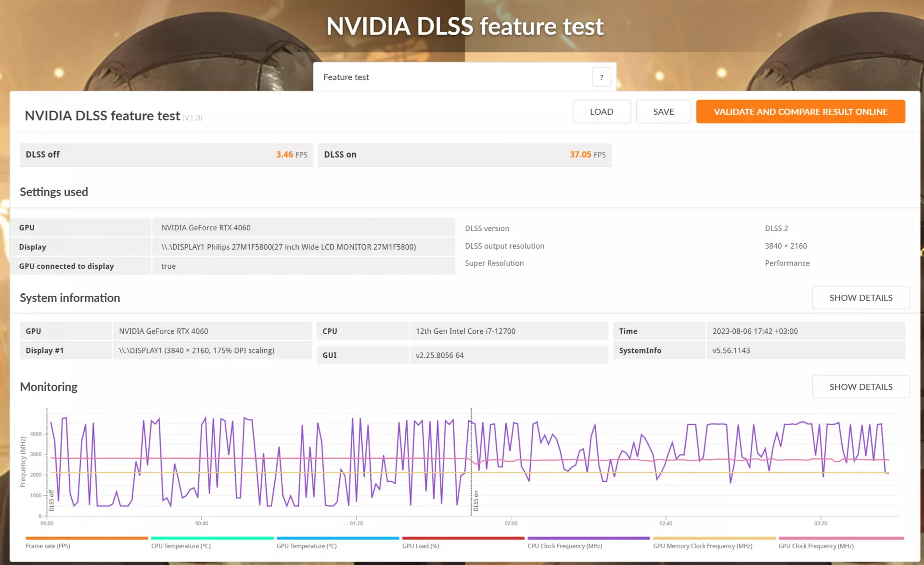Click the 01:20 time label on chart axis
This screenshot has width=924, height=565.
[356, 523]
